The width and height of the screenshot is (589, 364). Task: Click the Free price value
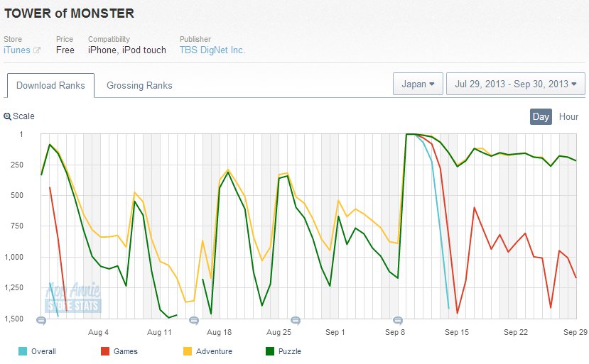(65, 50)
